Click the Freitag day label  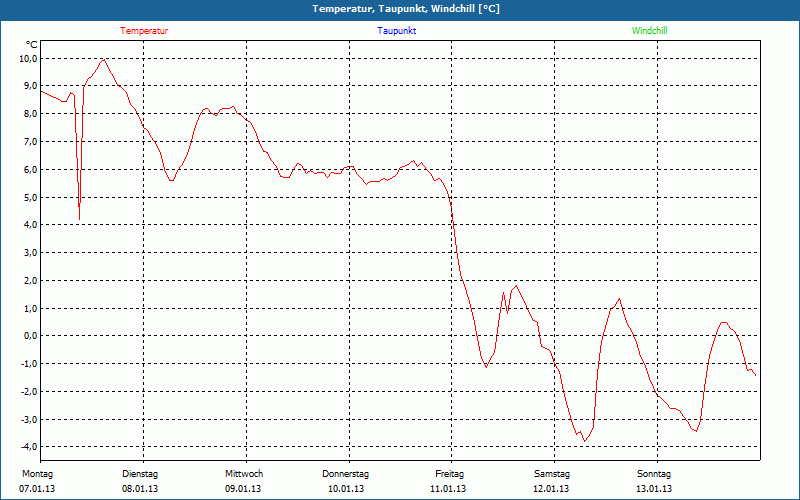coord(449,474)
